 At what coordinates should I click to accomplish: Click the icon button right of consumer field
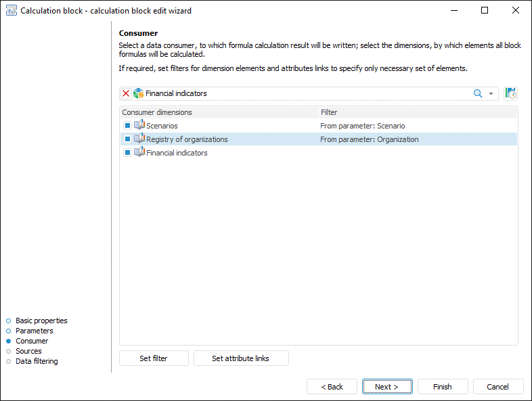click(x=510, y=93)
